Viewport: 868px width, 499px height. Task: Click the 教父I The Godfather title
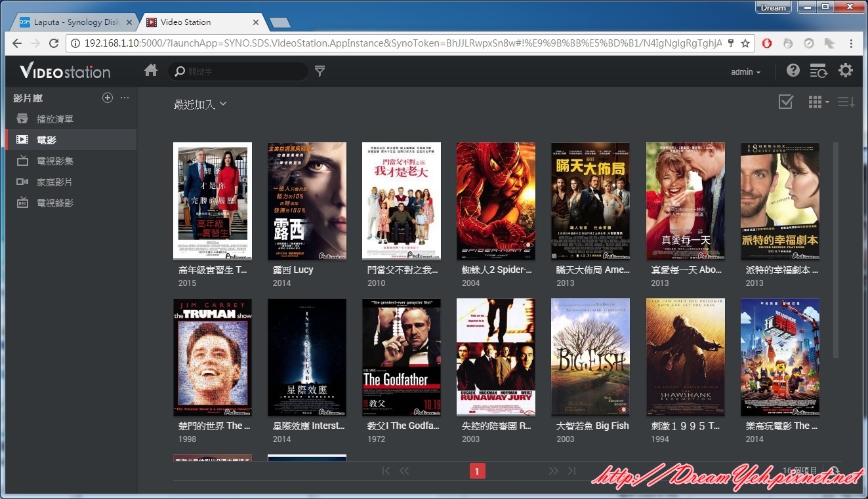click(x=403, y=426)
